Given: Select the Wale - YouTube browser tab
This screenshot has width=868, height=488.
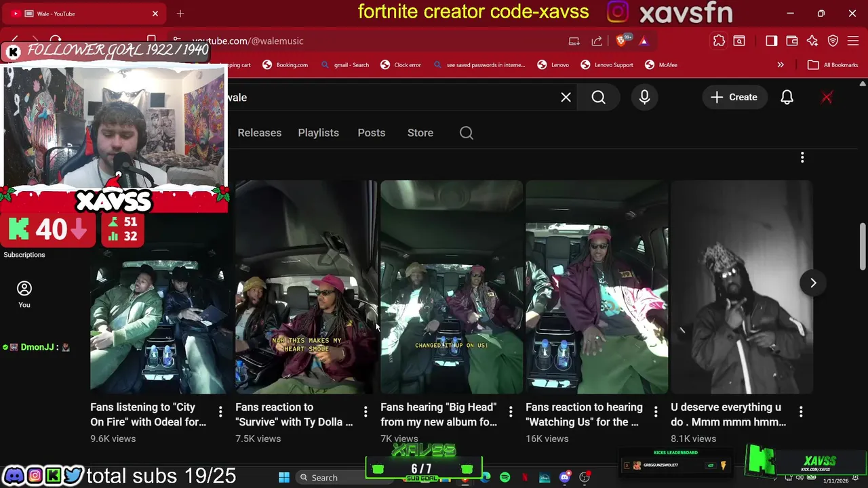Looking at the screenshot, I should tap(85, 14).
